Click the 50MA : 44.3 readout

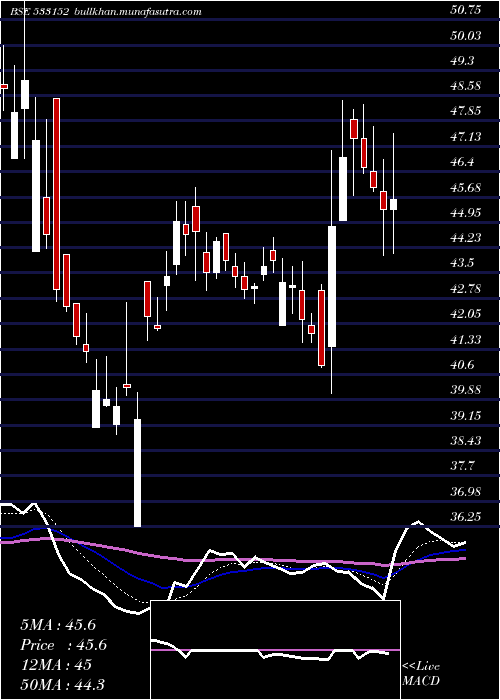tap(62, 685)
